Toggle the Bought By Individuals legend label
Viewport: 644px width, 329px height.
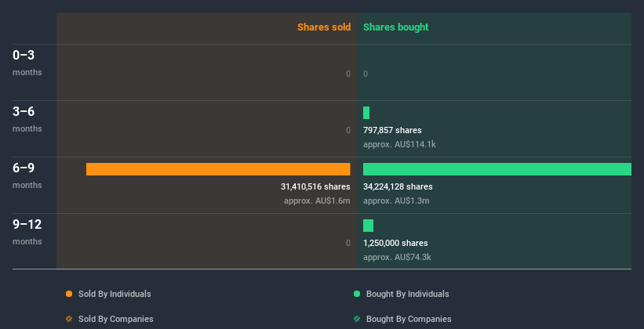(x=407, y=294)
